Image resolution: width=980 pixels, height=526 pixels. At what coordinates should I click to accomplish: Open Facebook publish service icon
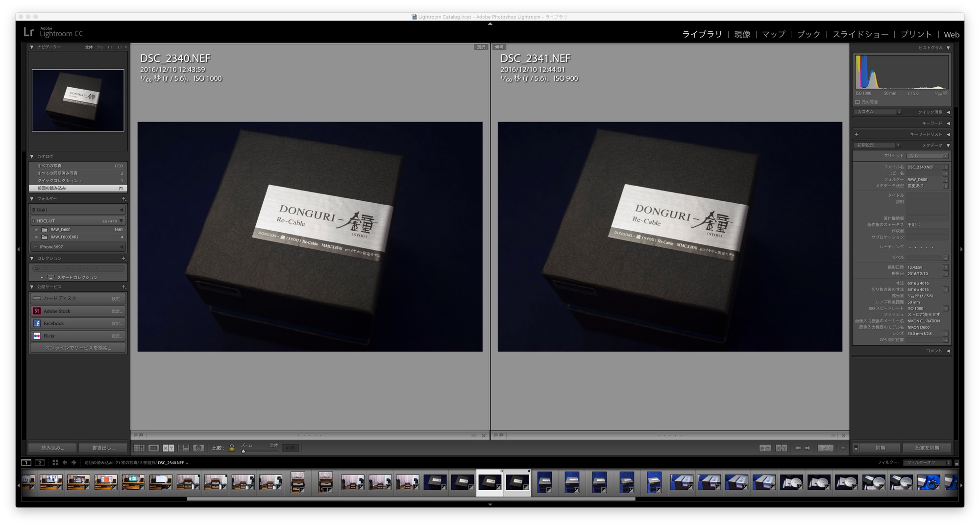coord(37,323)
